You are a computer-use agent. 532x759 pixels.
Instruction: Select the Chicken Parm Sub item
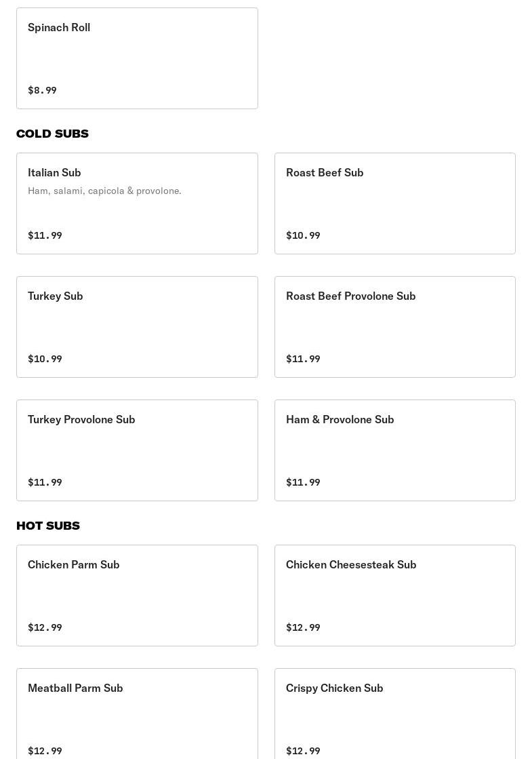tap(137, 596)
